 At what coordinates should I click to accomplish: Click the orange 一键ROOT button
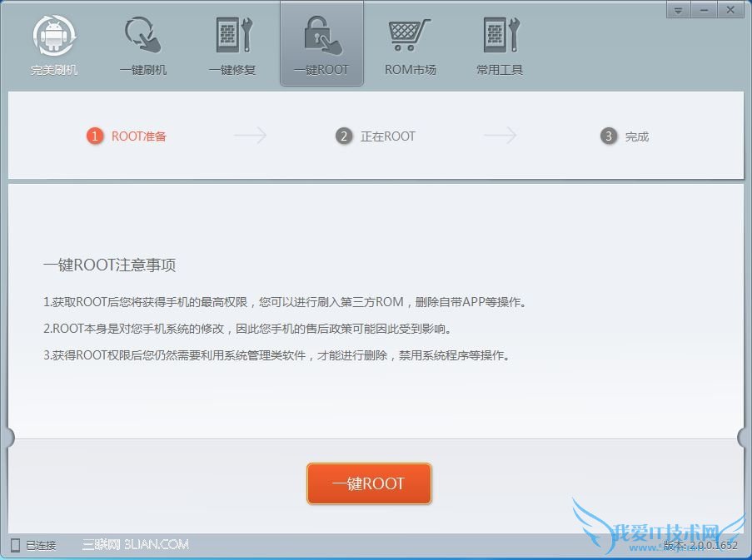[369, 483]
